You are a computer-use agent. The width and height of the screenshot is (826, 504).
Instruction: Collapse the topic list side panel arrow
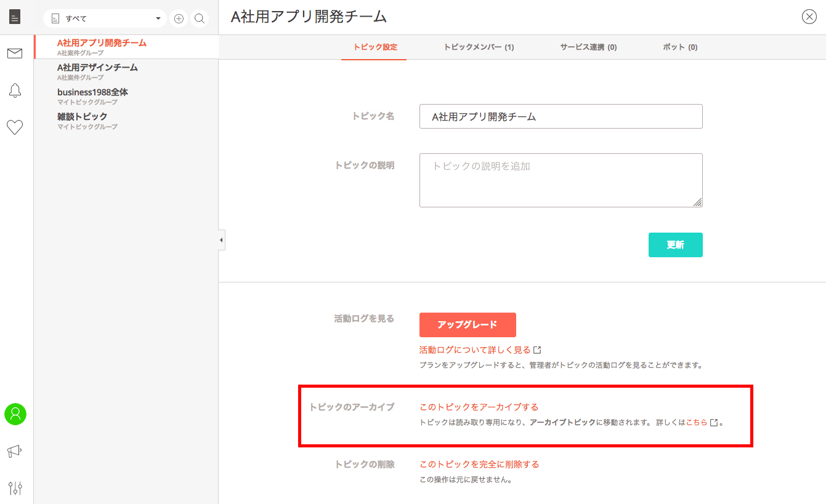pos(221,240)
